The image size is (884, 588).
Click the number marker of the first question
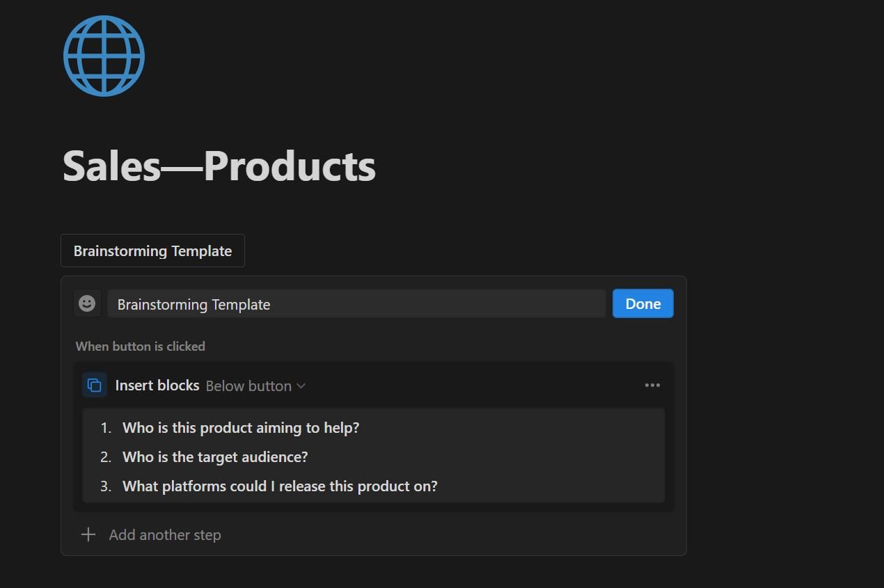[x=106, y=427]
